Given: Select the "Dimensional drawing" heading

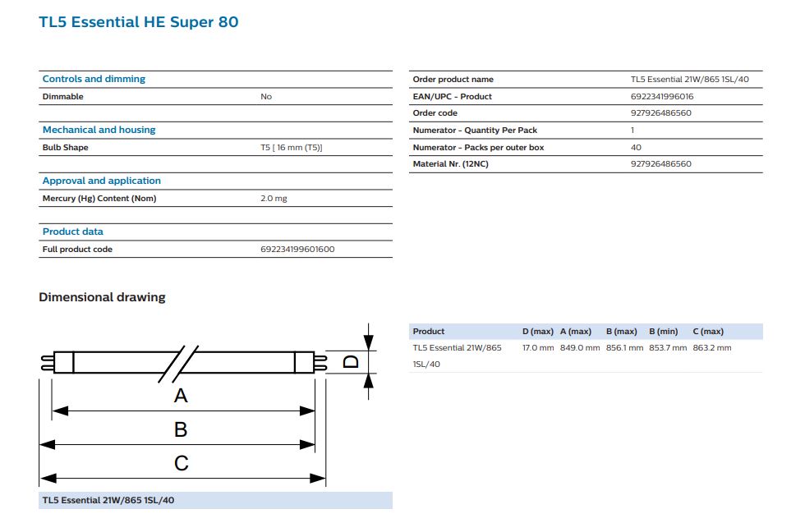Looking at the screenshot, I should coord(102,297).
